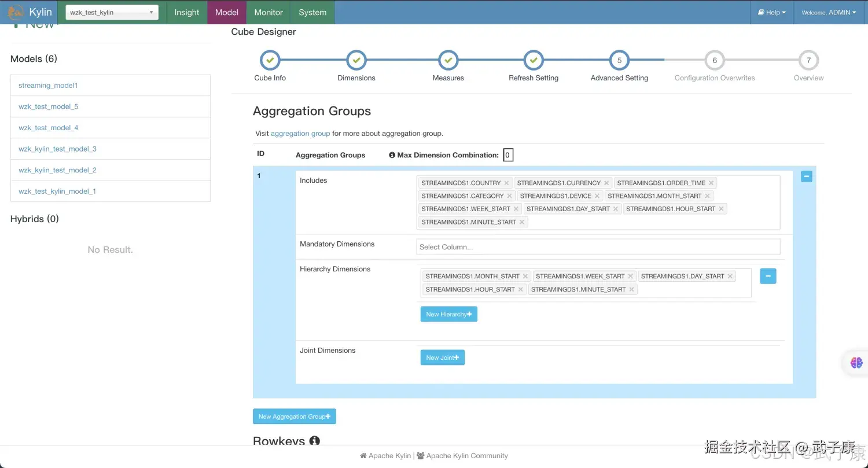Remove WEEK_START from Hierarchy Dimensions
The width and height of the screenshot is (868, 468).
(x=631, y=277)
